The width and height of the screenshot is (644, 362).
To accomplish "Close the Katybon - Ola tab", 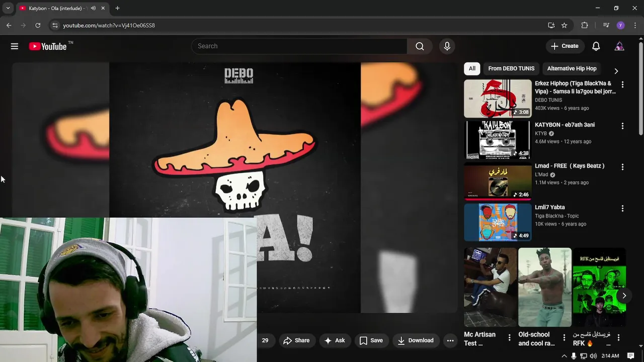I will tap(103, 8).
